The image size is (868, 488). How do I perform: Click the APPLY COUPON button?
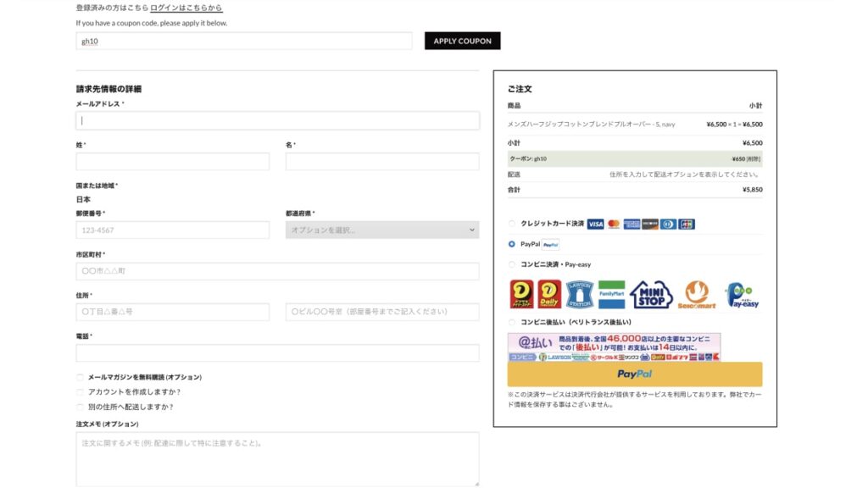462,41
